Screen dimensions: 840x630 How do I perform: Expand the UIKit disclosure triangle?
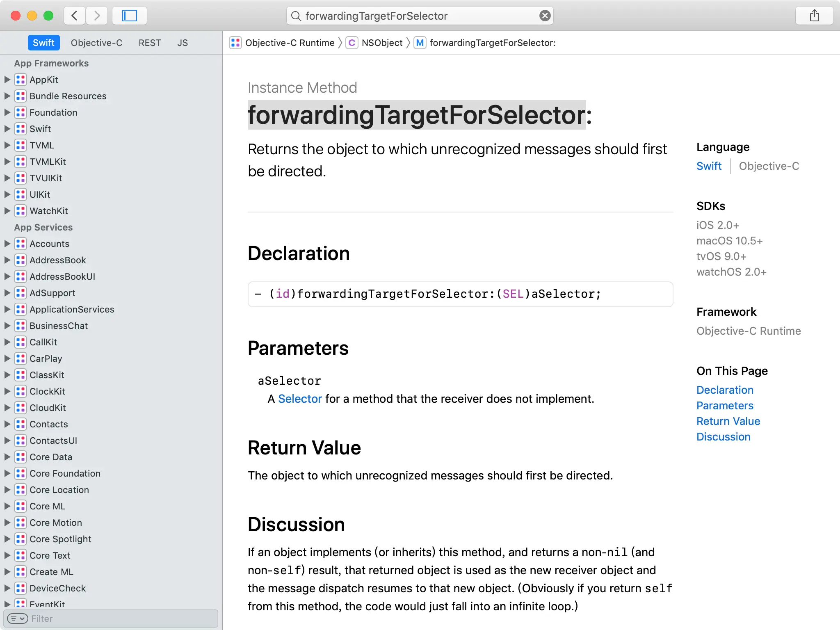[x=7, y=194]
